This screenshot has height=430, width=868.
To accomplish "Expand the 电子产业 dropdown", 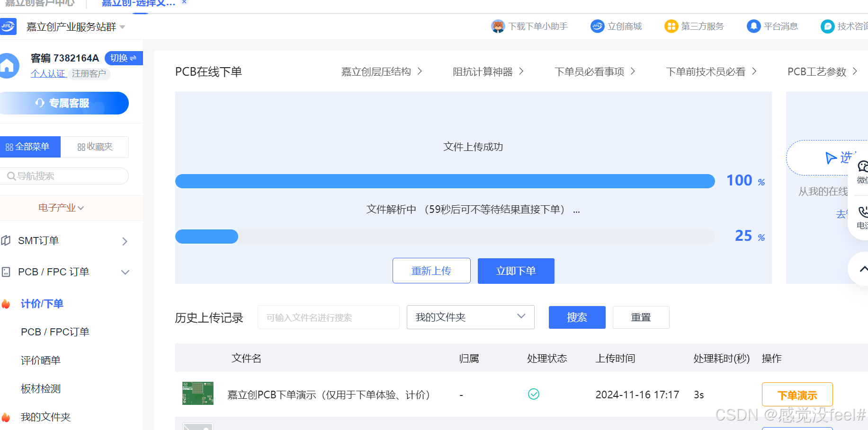I will coord(61,208).
